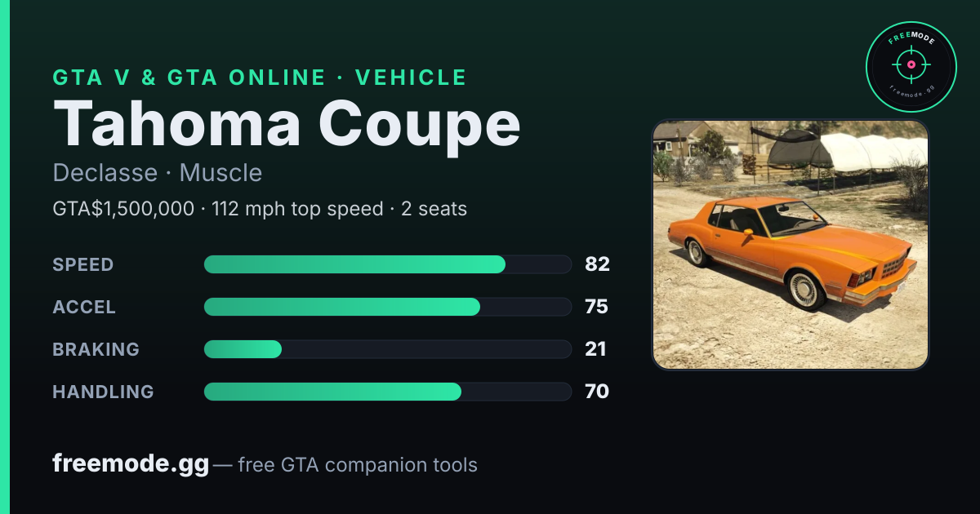Click the ACCEL stat bar

coord(387,307)
